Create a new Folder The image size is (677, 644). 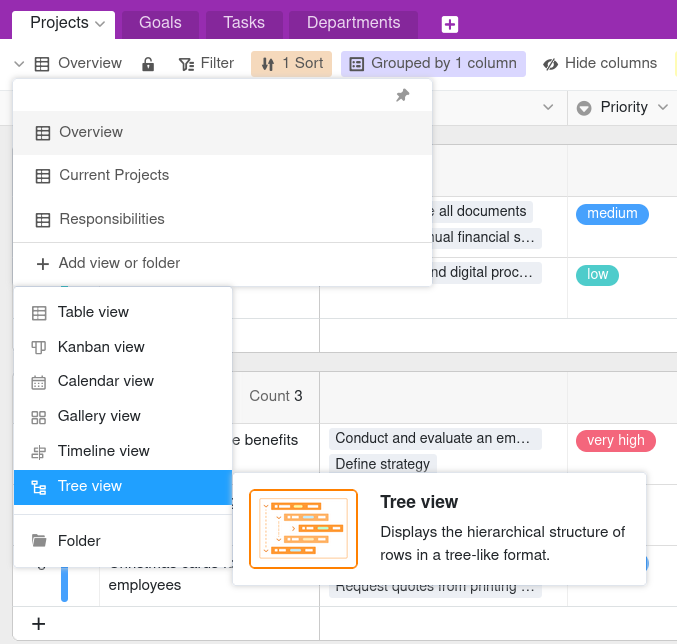pos(79,541)
